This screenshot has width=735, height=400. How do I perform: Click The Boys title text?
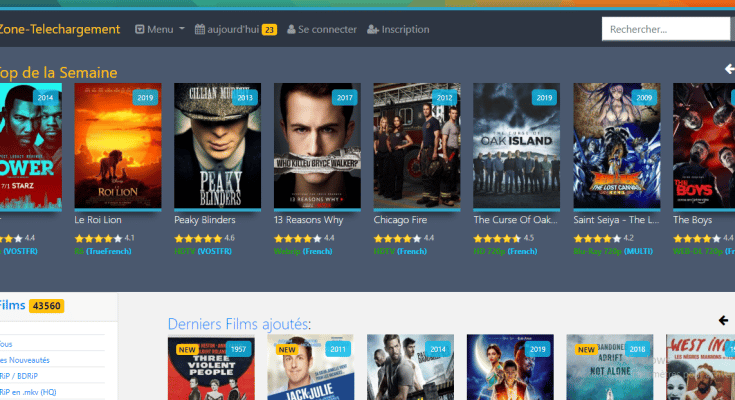point(692,219)
